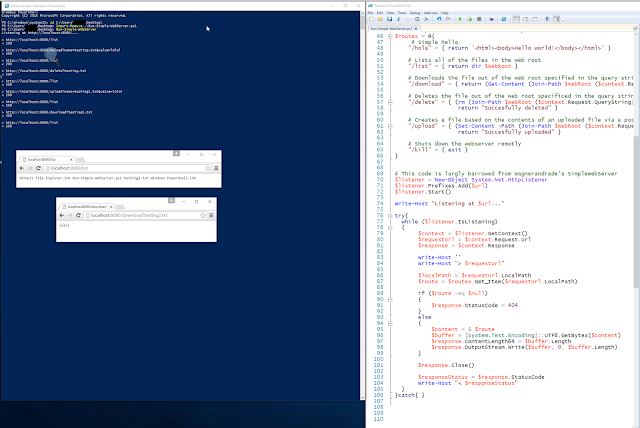Reload the download?testing2.txt browser page
Viewport: 640px width, 428px height.
coord(78,215)
